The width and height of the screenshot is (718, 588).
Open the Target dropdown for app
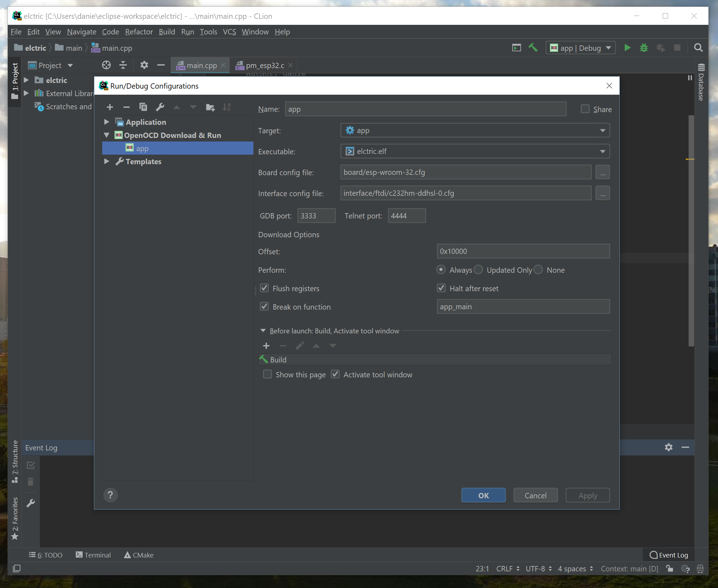coord(603,130)
